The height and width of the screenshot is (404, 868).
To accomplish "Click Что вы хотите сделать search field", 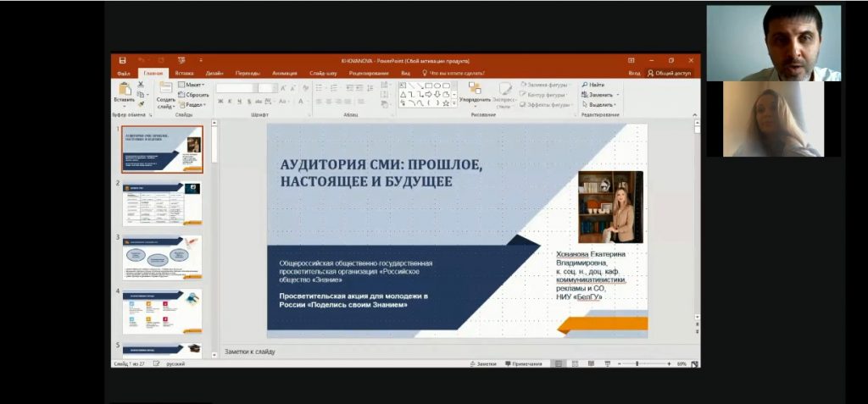I will pos(454,73).
